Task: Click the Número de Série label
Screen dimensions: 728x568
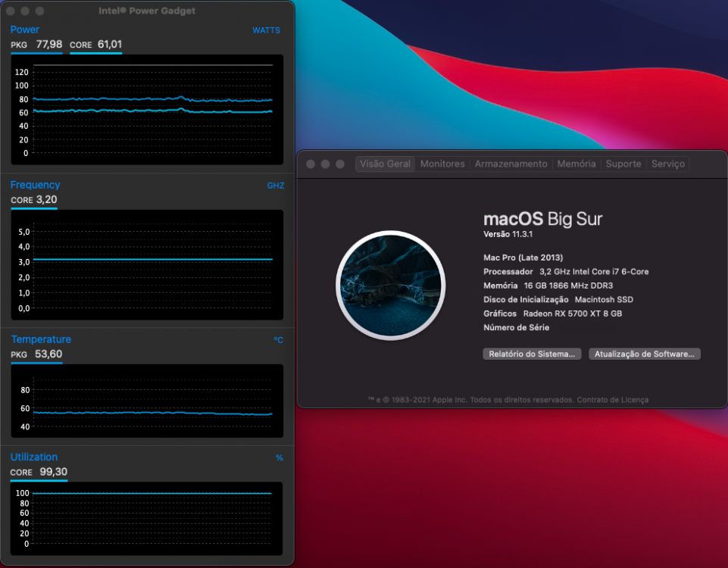Action: (x=517, y=327)
